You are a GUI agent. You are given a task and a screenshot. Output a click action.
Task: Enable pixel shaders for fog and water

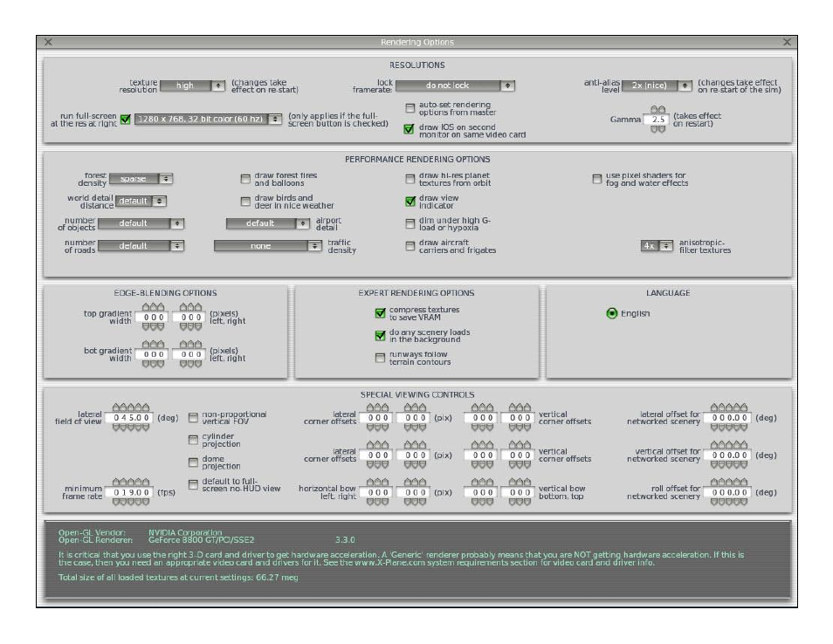596,179
